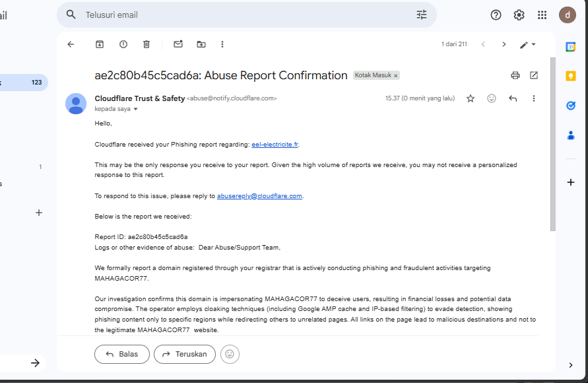Report this email as spam
The image size is (588, 383).
[123, 44]
